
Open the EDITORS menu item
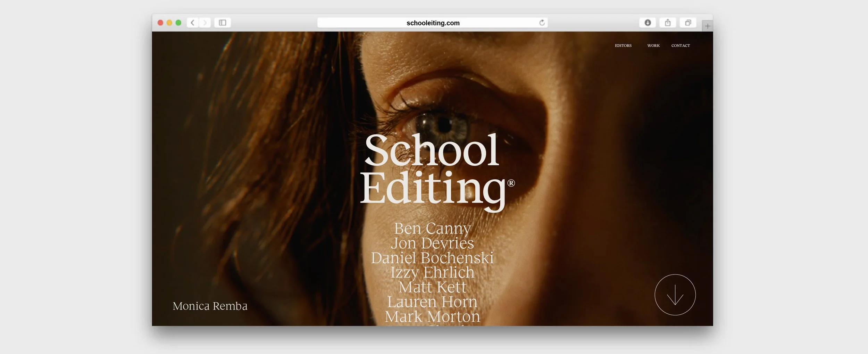pos(623,46)
